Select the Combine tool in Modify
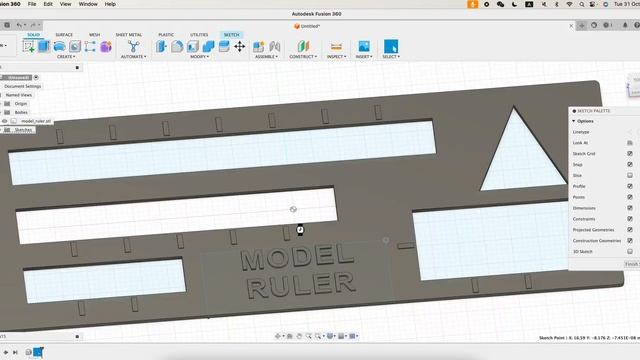The width and height of the screenshot is (640, 360). click(x=208, y=46)
